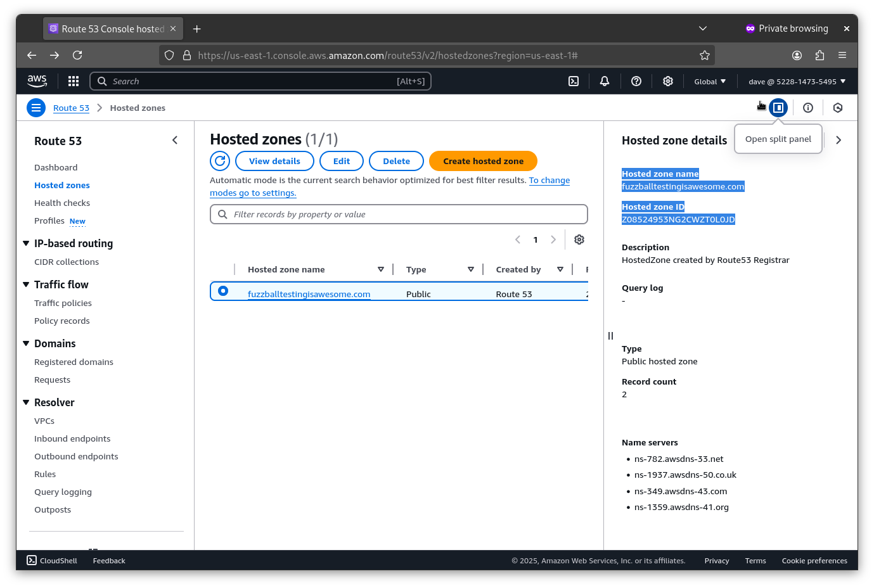This screenshot has width=874, height=588.
Task: Sort by Created by column
Action: [560, 269]
